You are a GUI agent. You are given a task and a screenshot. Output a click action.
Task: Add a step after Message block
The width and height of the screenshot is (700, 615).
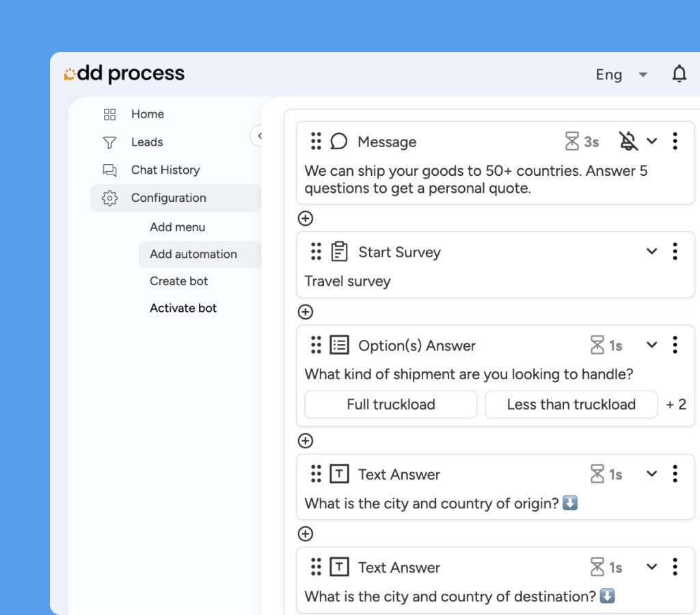click(x=306, y=218)
